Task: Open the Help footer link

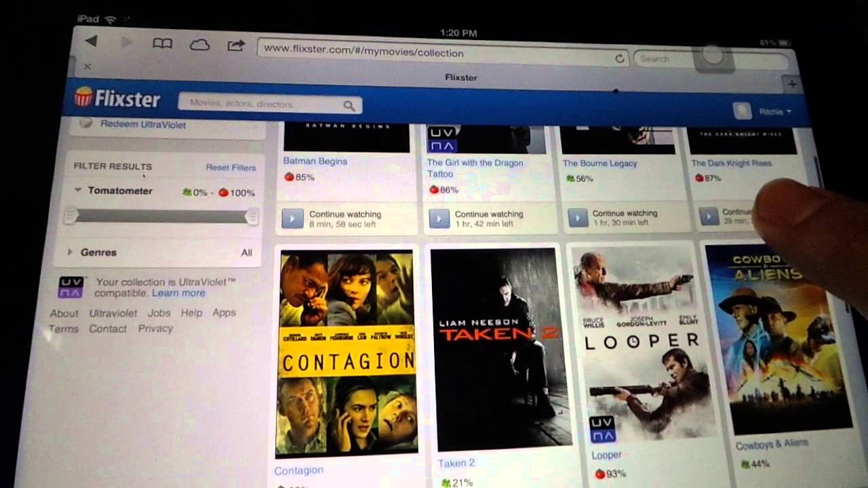Action: pyautogui.click(x=191, y=312)
